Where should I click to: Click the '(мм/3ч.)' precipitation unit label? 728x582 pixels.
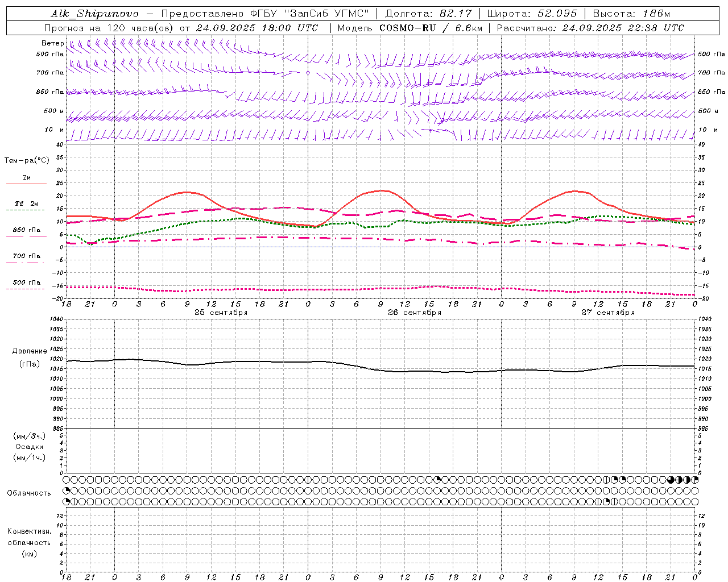[x=30, y=436]
